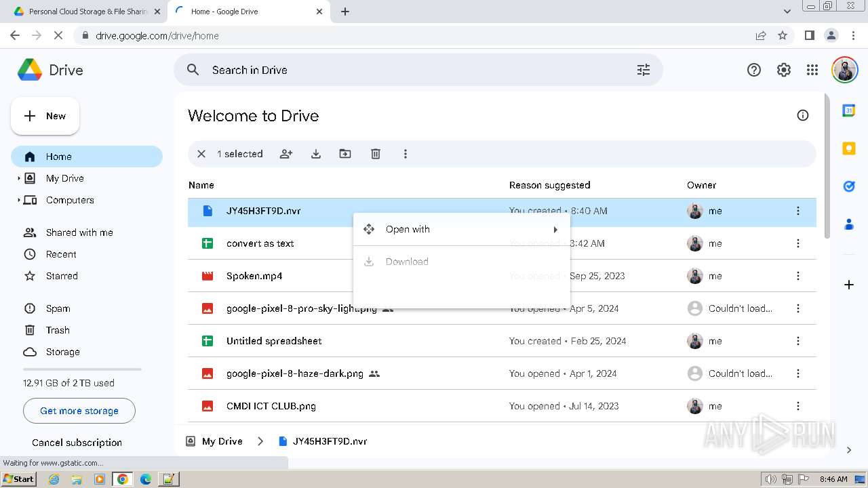Open more actions for convert as text

click(798, 243)
